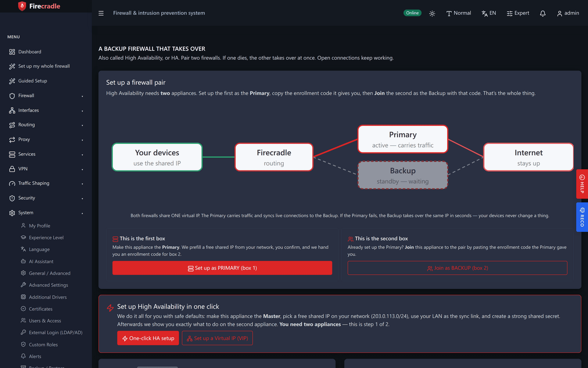588x368 pixels.
Task: Open the red HELP side tab
Action: [582, 184]
